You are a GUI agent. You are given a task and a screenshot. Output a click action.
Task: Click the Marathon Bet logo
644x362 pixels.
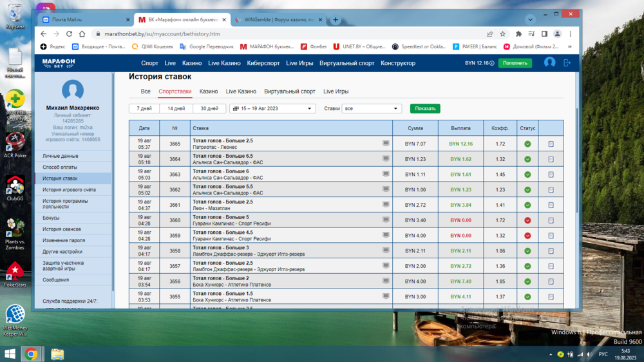(x=59, y=62)
